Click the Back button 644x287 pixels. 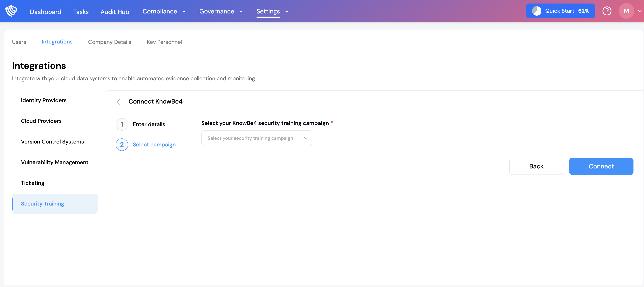[x=536, y=166]
